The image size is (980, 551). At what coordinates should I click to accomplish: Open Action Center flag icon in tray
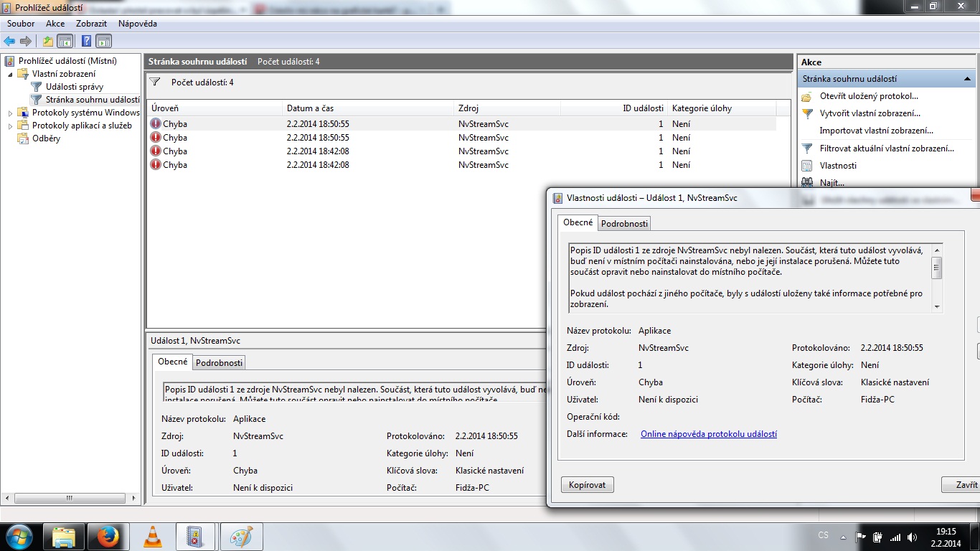[x=861, y=537]
